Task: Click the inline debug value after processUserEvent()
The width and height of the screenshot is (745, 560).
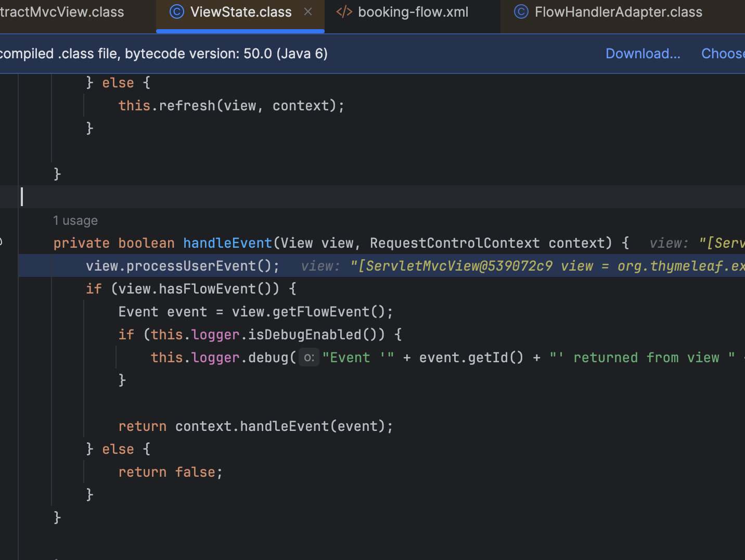Action: point(523,266)
